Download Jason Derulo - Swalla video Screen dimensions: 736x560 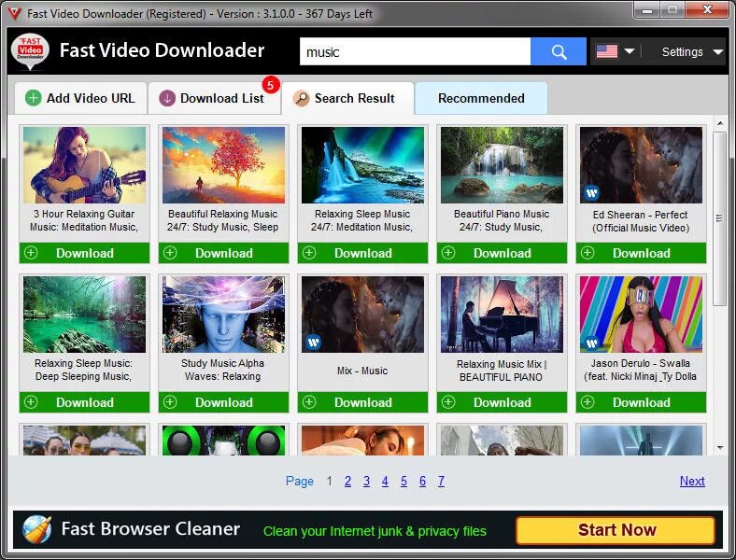pos(641,402)
